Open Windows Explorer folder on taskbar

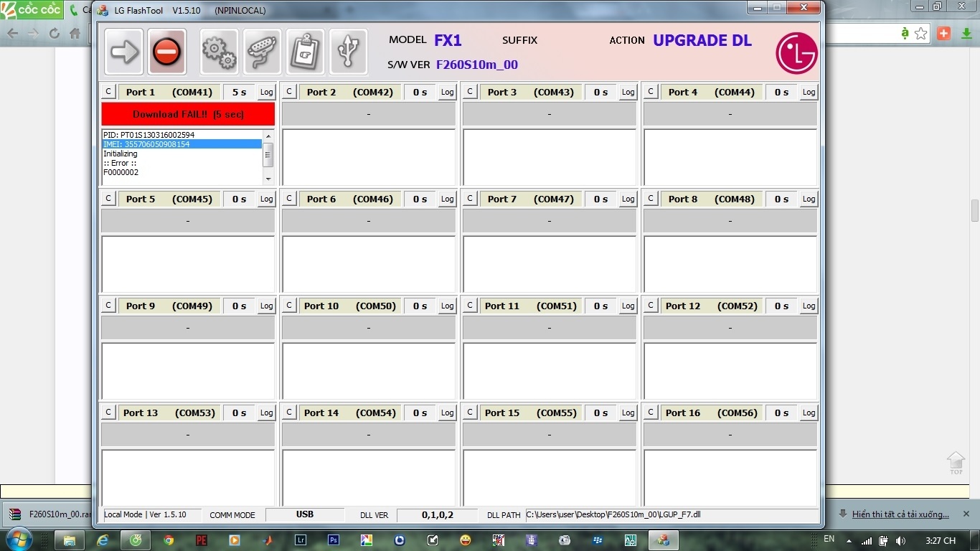point(70,540)
